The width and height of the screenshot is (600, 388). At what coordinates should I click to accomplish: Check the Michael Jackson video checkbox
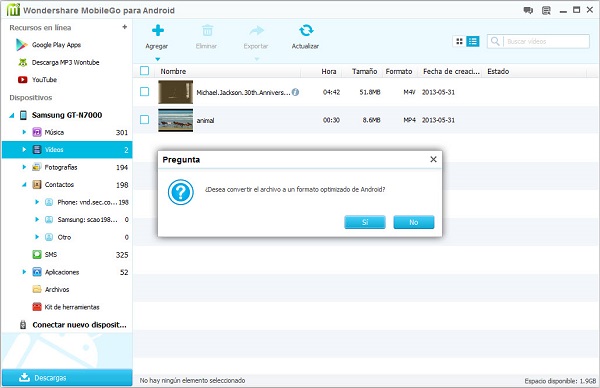(x=144, y=91)
